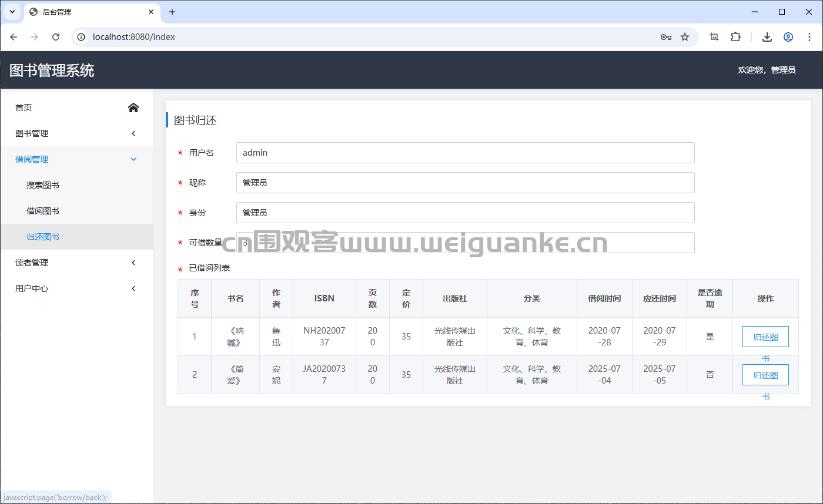This screenshot has width=823, height=504.
Task: Click the overdue value 是 in row 1
Action: [x=710, y=337]
